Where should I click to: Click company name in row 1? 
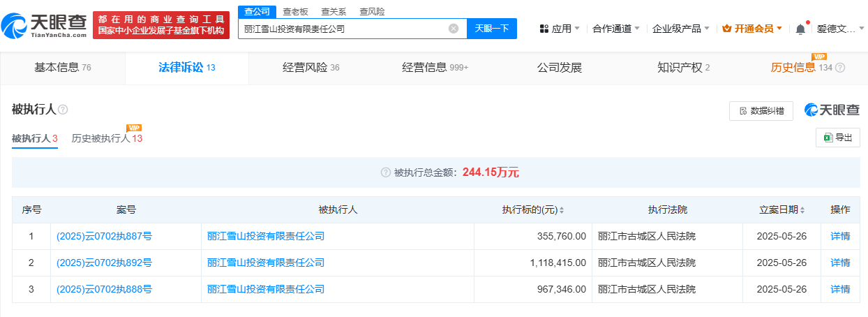coord(266,236)
